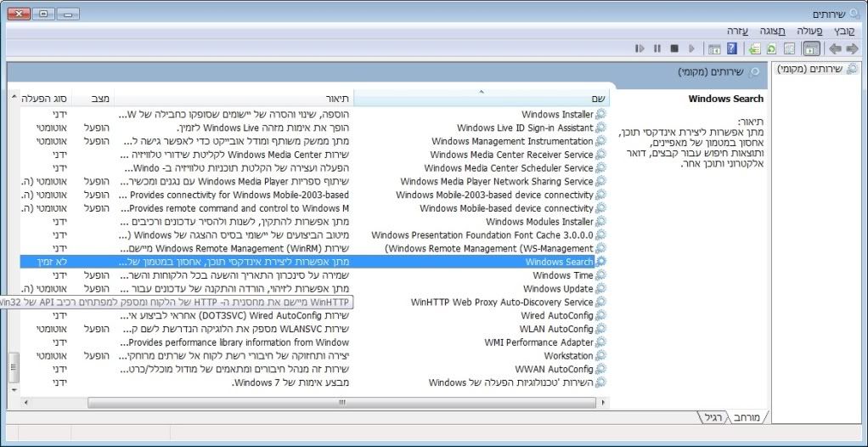
Task: Click the gear icon of Windows Installer
Action: tap(600, 115)
